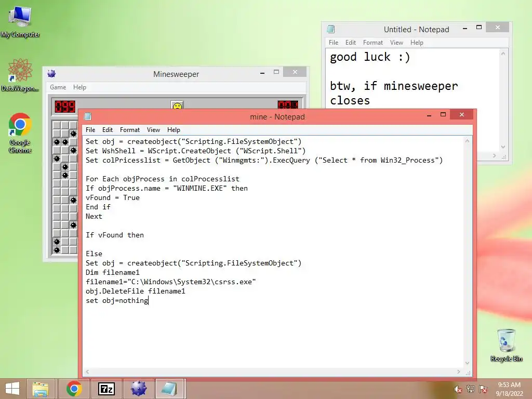Open File menu in mine - Notepad
532x399 pixels.
click(90, 130)
